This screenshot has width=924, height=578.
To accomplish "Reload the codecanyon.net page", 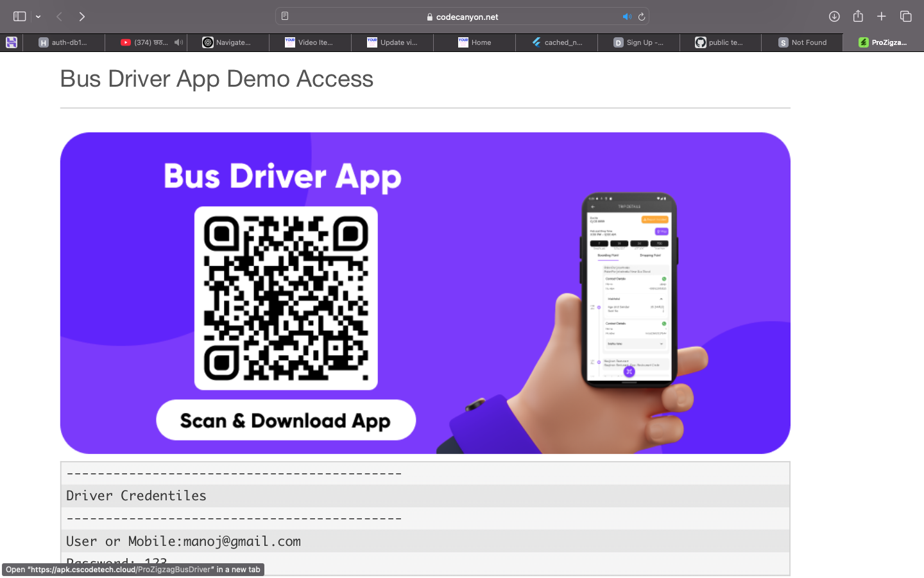I will 641,17.
